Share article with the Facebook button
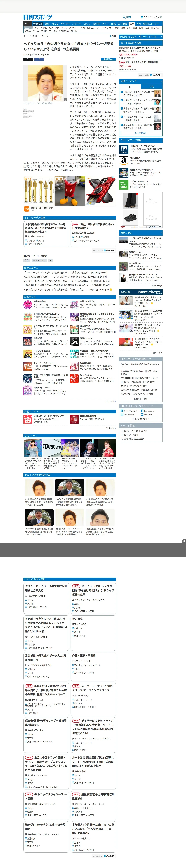The height and width of the screenshot is (868, 186). point(39,59)
